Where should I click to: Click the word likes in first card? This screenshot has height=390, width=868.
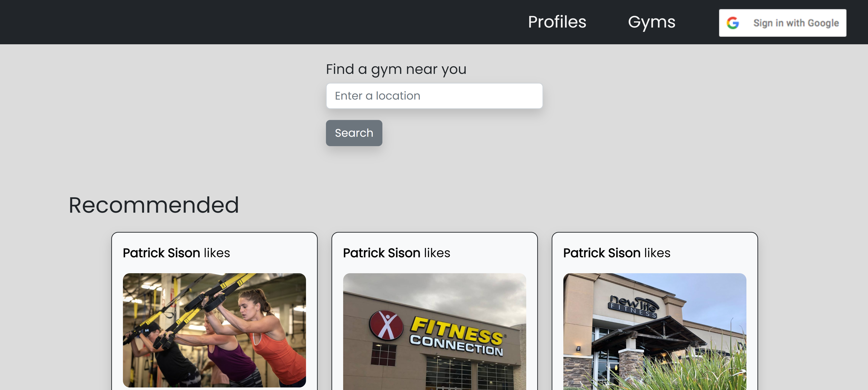217,253
